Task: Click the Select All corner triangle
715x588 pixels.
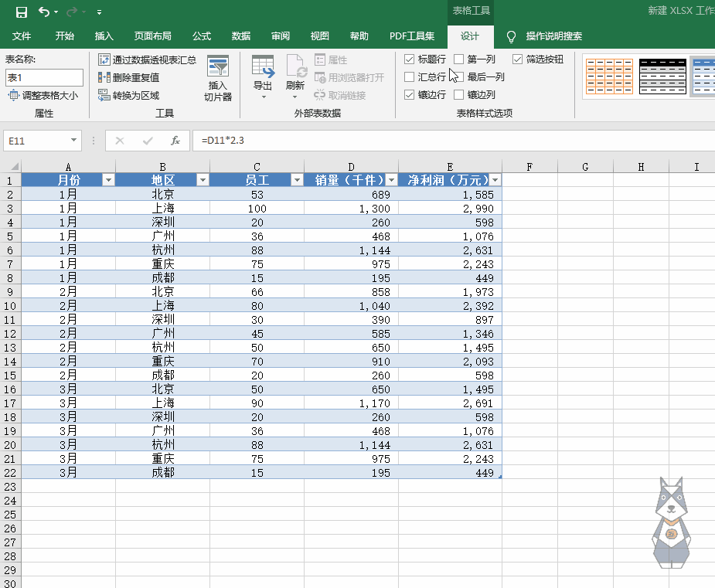Action: [15, 166]
